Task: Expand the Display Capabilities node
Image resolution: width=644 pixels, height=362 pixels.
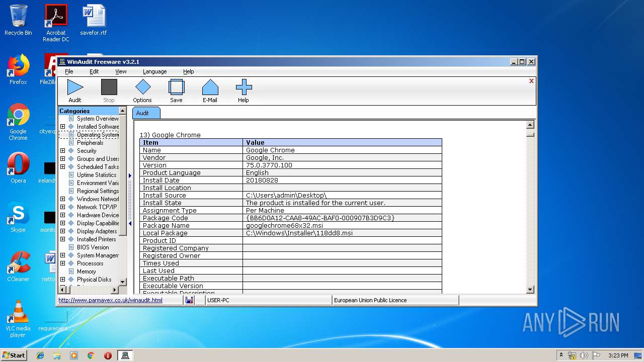Action: (62, 223)
